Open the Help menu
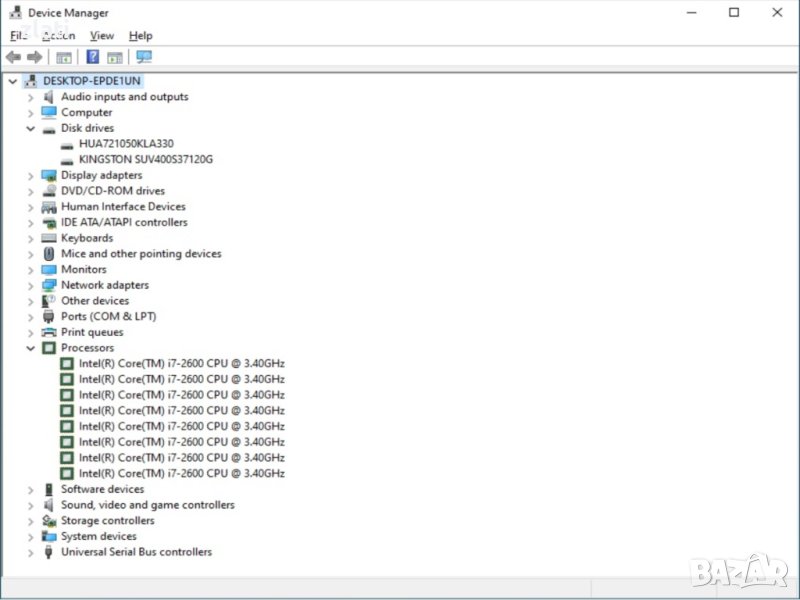800x600 pixels. [141, 36]
